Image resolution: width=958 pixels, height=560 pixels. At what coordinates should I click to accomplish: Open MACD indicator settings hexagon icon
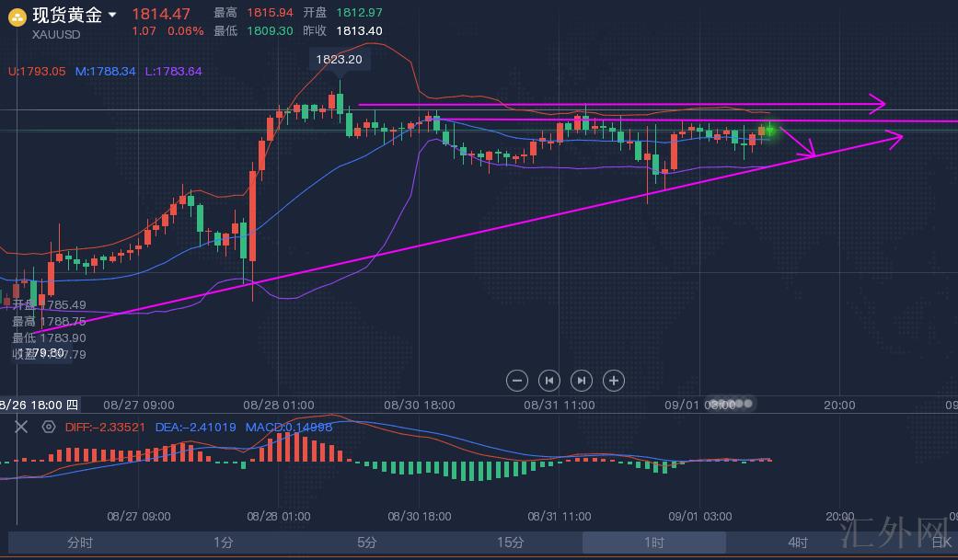coord(49,427)
